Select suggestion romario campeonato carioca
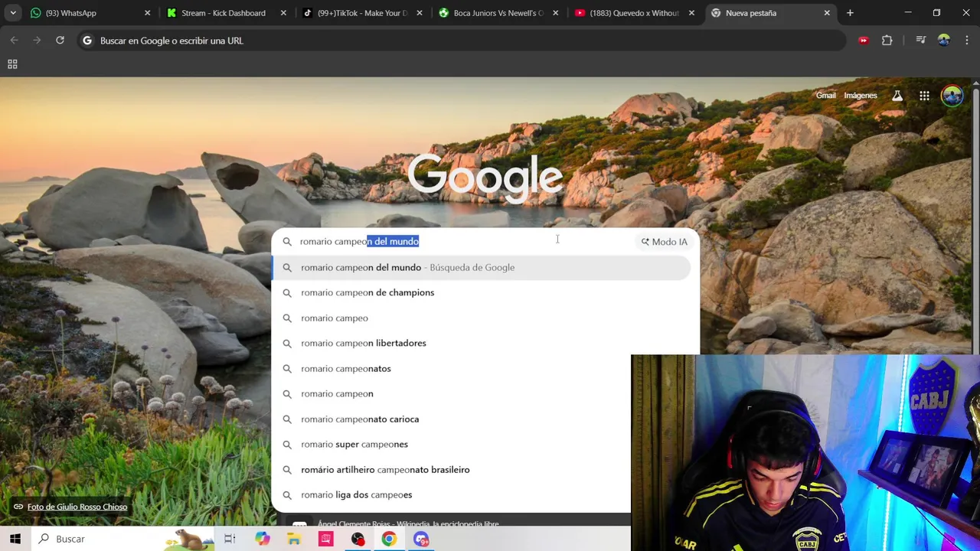980x551 pixels. [x=452, y=419]
